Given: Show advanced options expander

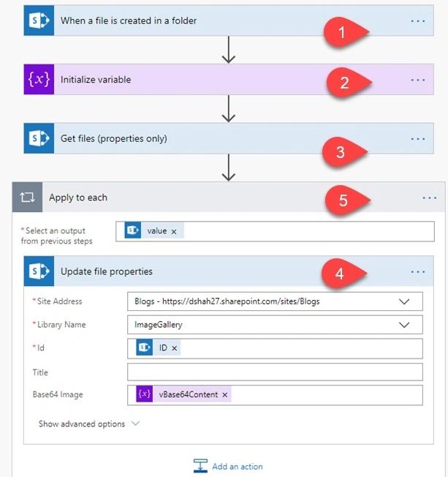Looking at the screenshot, I should click(x=88, y=424).
